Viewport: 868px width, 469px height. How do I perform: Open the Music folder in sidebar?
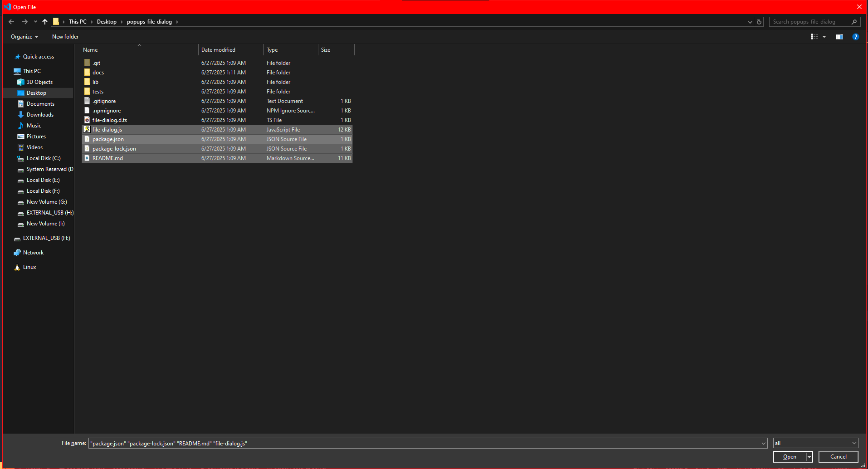pos(34,126)
